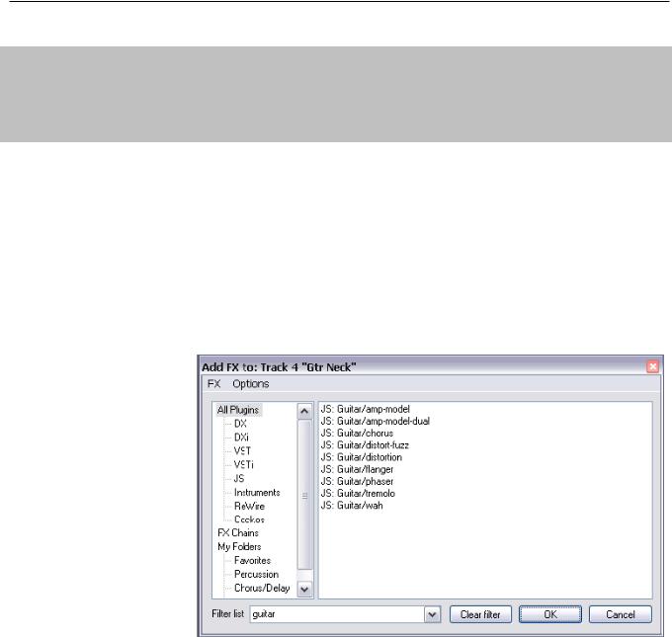Click the category tree scroll-down arrow
The width and height of the screenshot is (672, 637).
(x=304, y=590)
